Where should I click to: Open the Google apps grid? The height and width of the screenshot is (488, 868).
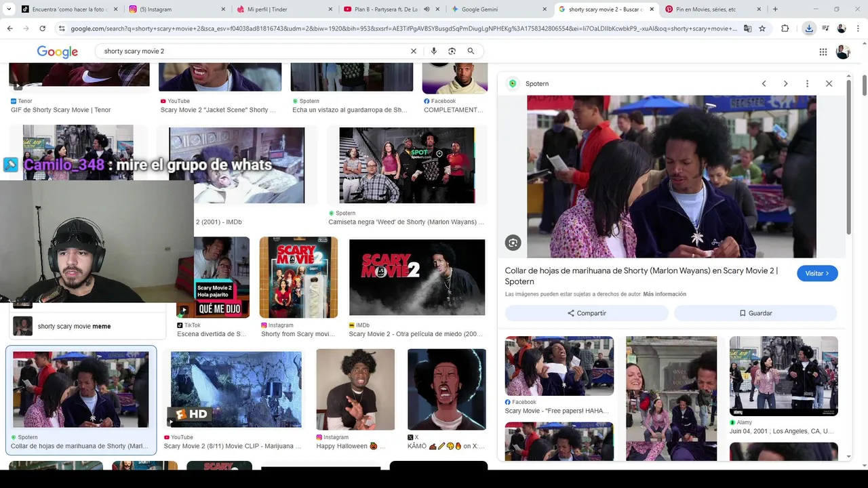point(823,52)
